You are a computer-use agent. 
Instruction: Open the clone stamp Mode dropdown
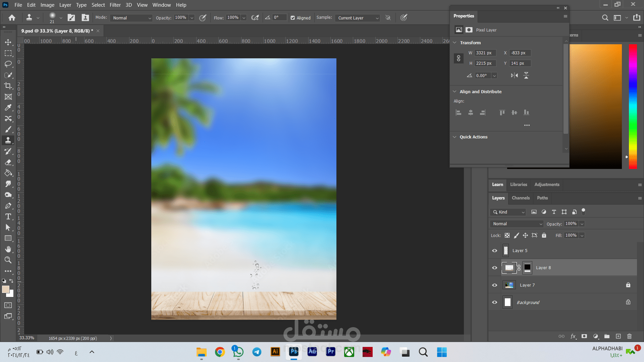point(131,18)
